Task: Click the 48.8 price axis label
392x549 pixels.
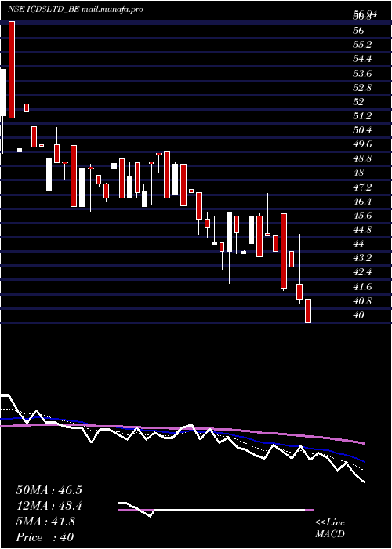Action: tap(362, 158)
